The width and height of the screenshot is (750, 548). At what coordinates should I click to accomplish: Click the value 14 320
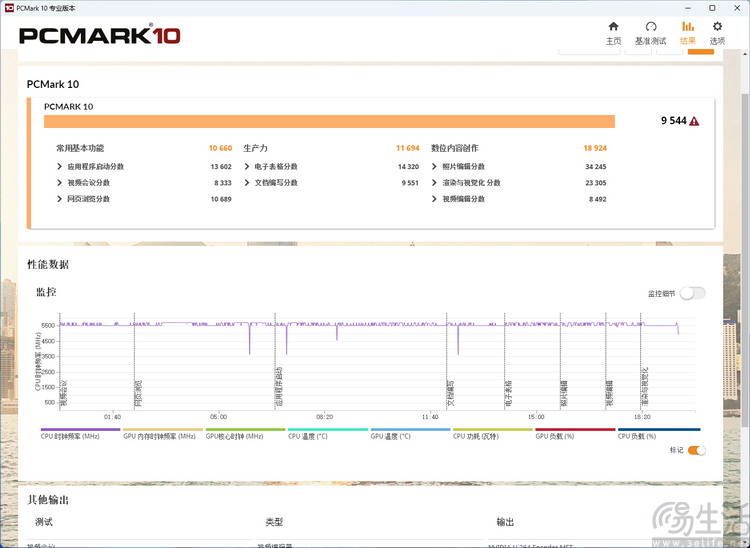pos(408,166)
